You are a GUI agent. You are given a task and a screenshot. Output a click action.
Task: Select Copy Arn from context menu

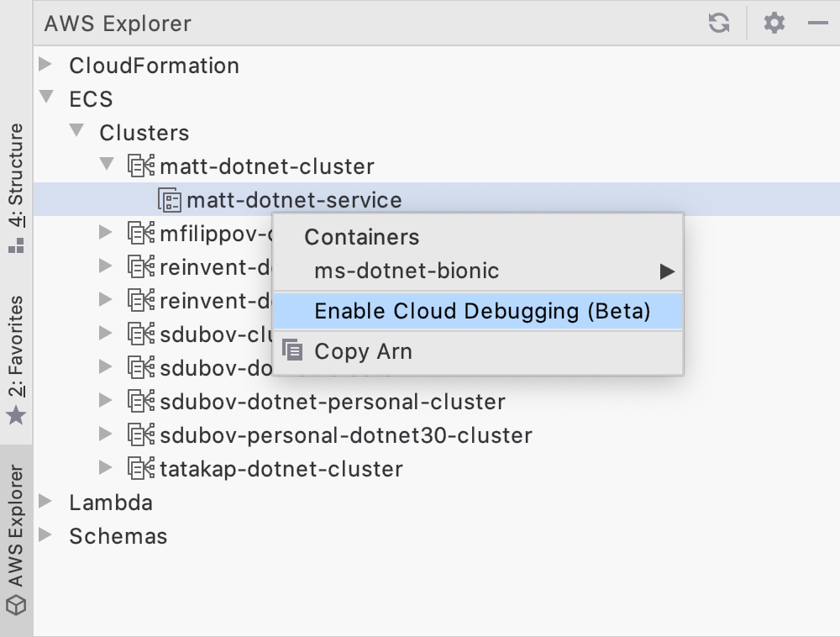tap(478, 351)
